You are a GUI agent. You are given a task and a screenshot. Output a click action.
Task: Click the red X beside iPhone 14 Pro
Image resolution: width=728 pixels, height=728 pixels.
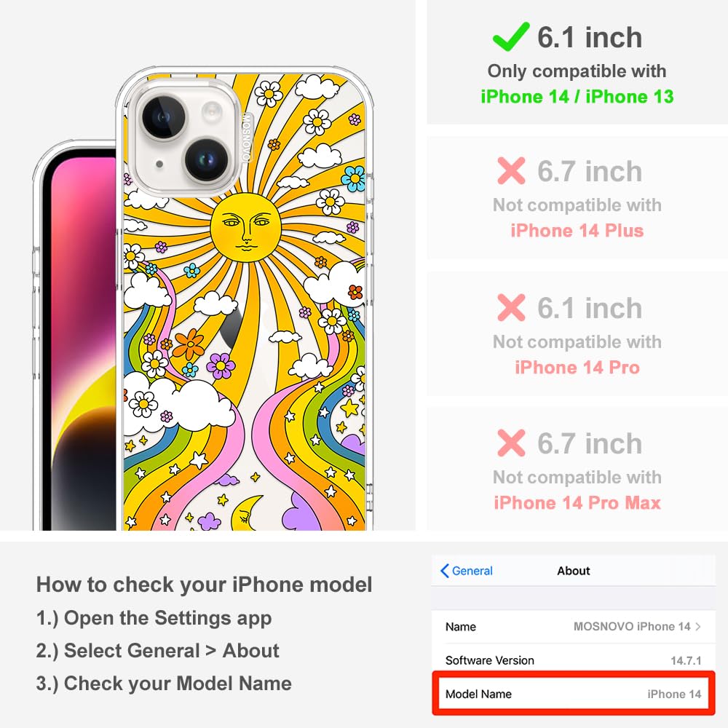click(x=511, y=307)
